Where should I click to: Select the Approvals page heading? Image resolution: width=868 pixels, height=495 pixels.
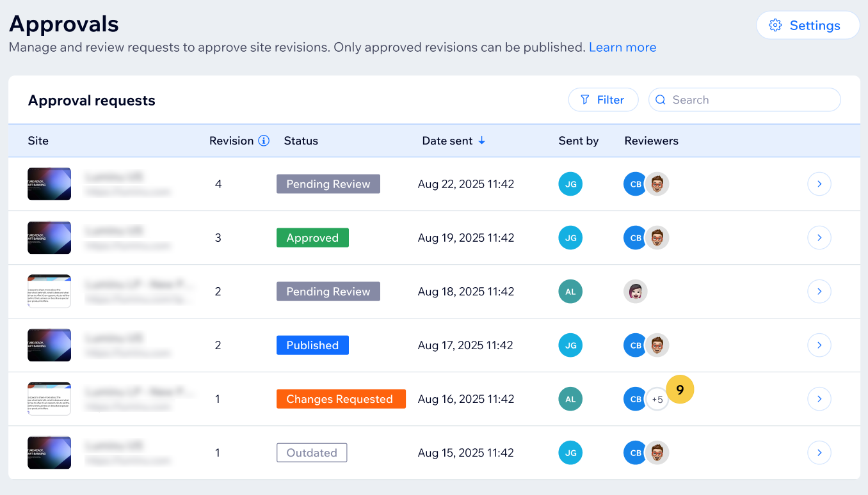pyautogui.click(x=63, y=24)
